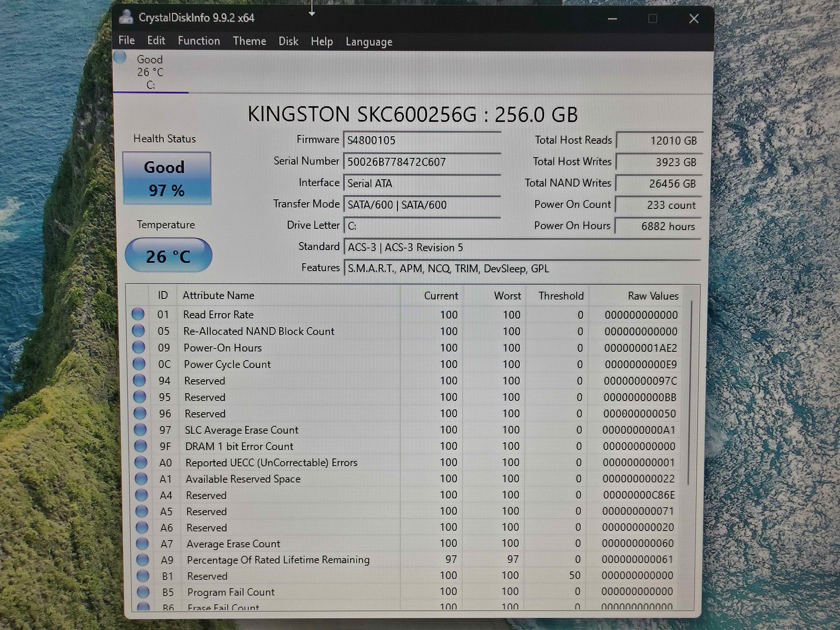Viewport: 840px width, 630px height.
Task: Click the Standard field ACS-3 Revision 5
Action: (522, 247)
